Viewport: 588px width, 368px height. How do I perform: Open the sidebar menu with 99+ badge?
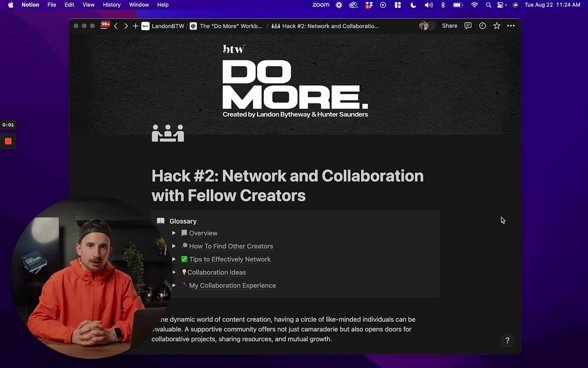(x=105, y=25)
